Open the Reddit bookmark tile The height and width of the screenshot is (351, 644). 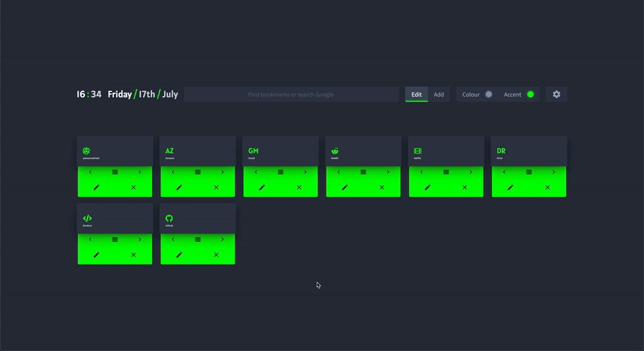[x=363, y=151]
